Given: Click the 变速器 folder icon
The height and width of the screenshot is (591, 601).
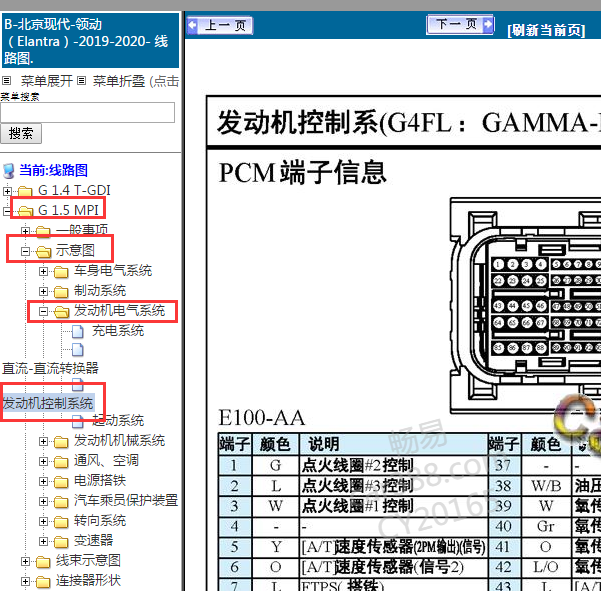Looking at the screenshot, I should pyautogui.click(x=61, y=541).
